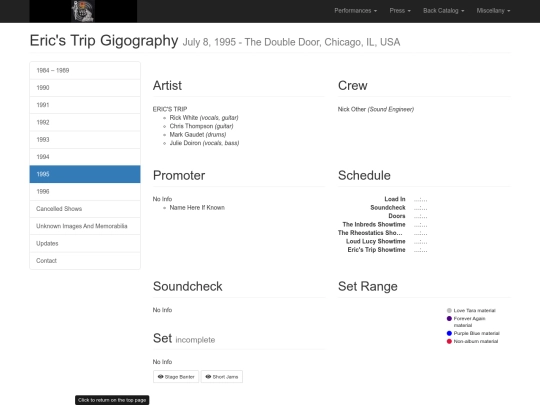Open the Contact page
The image size is (540, 405).
[x=85, y=261]
